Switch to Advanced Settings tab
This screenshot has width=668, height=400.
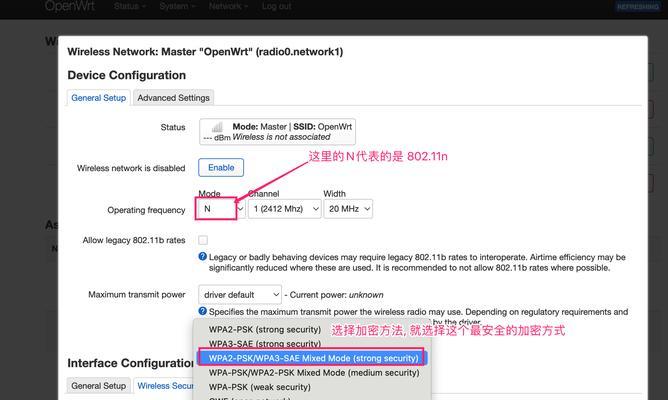[x=173, y=98]
